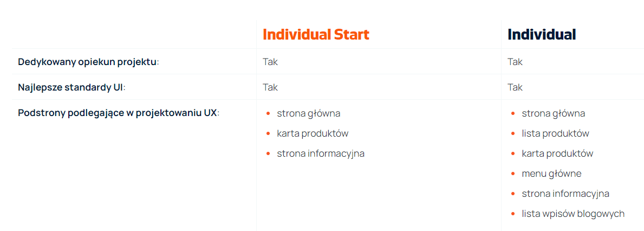The image size is (644, 231).
Task: Select the Najlepsze standardy UI row label
Action: tap(71, 87)
